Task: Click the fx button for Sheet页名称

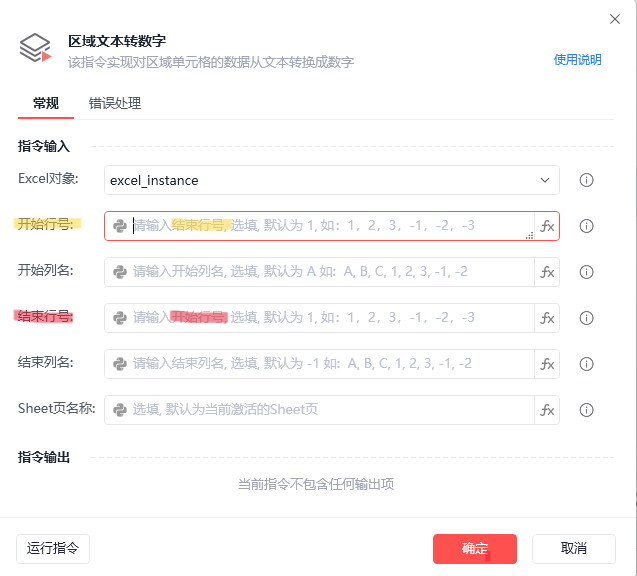Action: (x=547, y=410)
